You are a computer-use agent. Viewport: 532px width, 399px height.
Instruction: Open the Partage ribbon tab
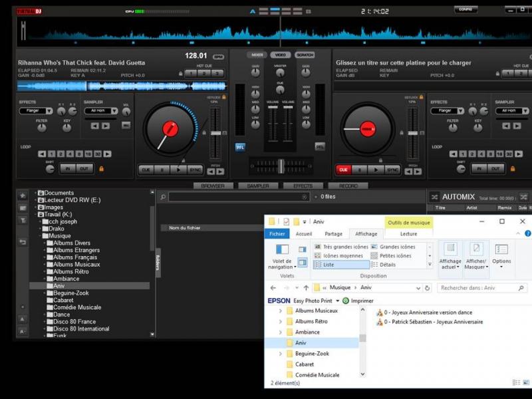[333, 234]
